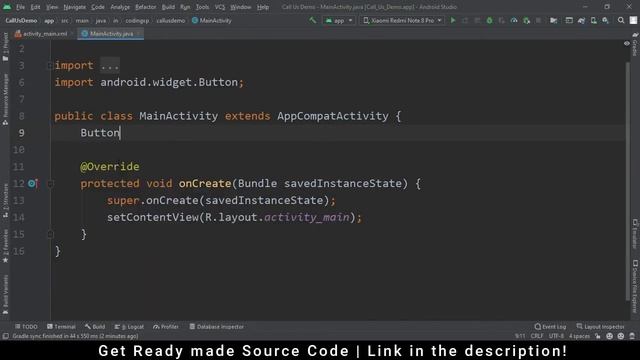Open the Logcat tool window
Screen dimensions: 640x360
[x=129, y=327]
